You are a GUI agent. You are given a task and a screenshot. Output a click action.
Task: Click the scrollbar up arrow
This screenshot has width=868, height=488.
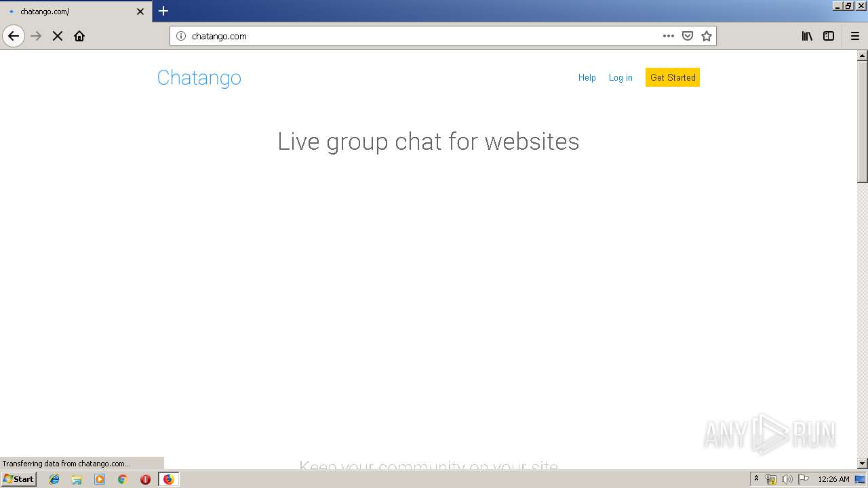[x=863, y=56]
